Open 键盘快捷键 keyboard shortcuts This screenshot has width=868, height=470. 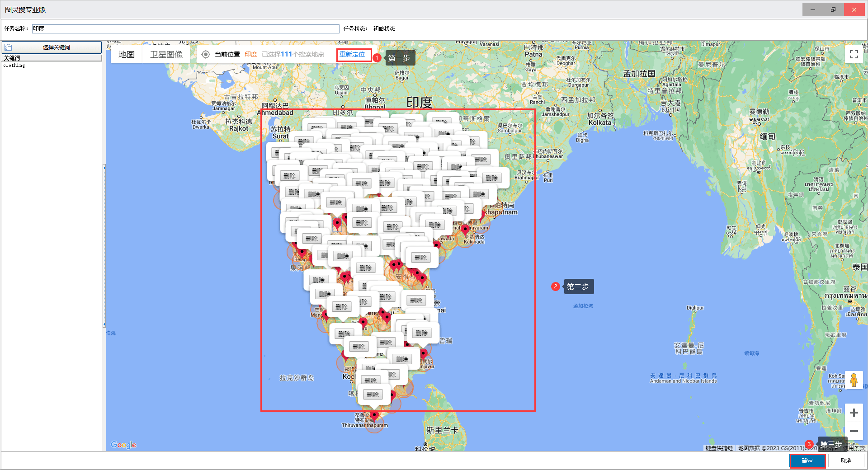(719, 448)
